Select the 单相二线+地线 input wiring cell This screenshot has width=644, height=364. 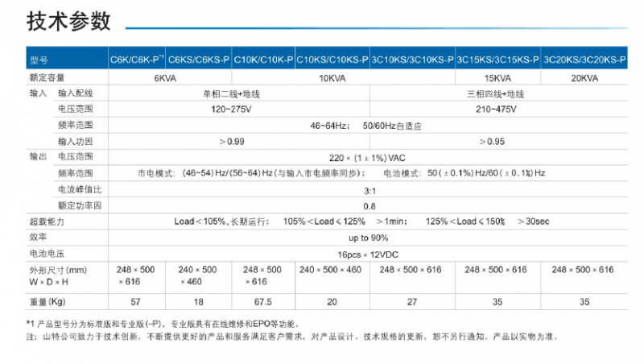[x=237, y=94]
